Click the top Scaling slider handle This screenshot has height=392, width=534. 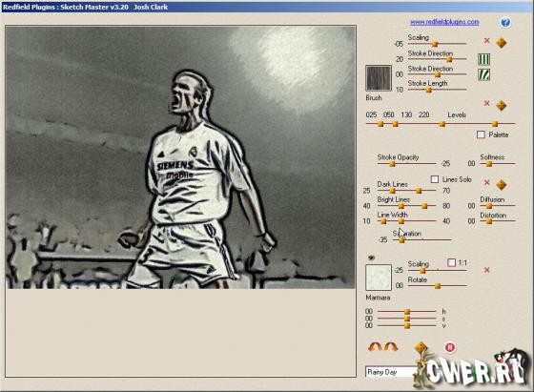(435, 44)
